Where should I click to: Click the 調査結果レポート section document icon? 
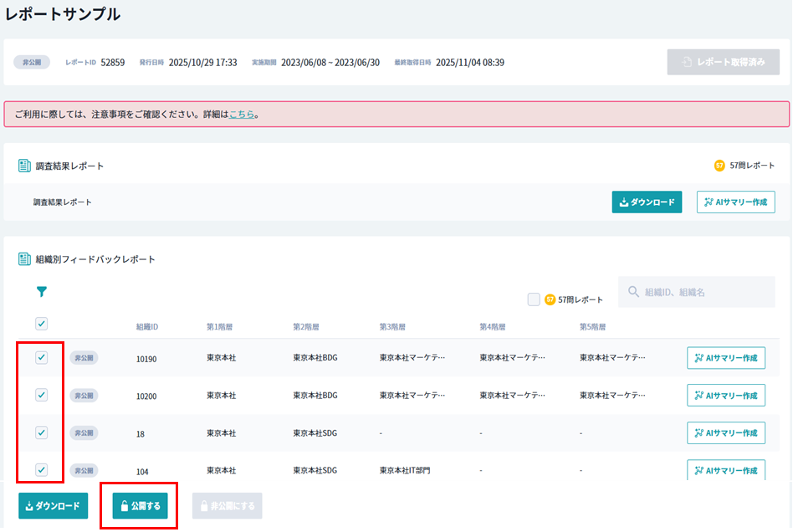pos(24,166)
